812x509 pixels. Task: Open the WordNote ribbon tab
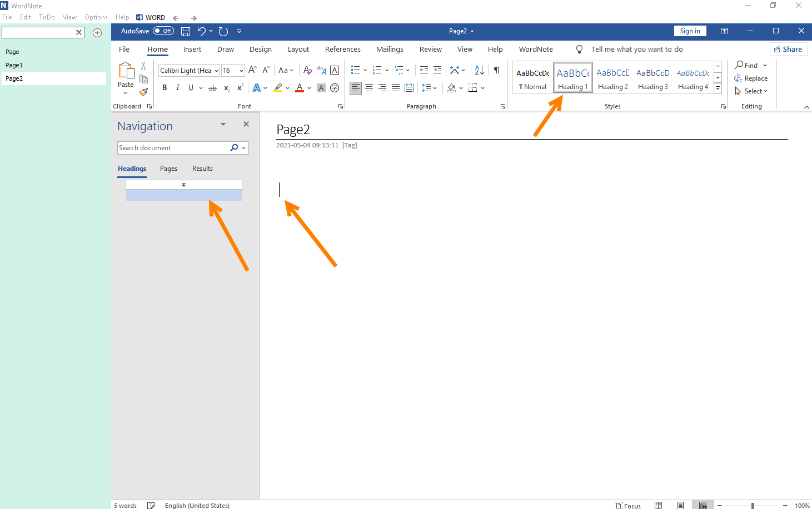coord(536,50)
